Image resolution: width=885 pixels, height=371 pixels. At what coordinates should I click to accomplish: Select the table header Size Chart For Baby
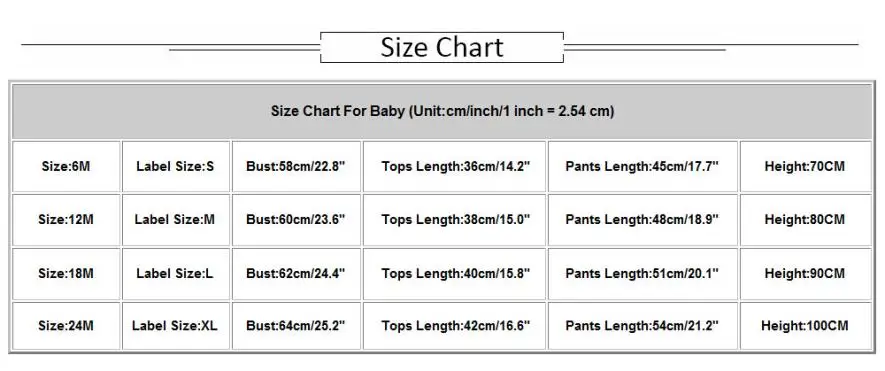442,111
